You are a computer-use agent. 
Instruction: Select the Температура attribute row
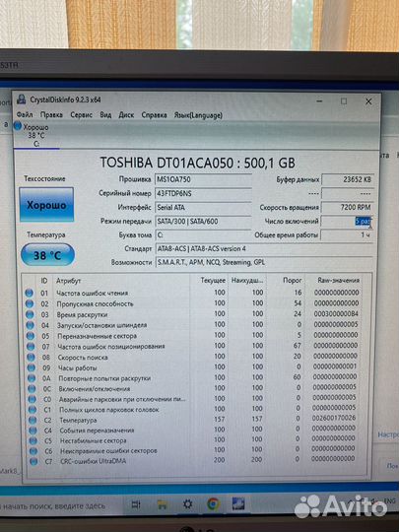[x=193, y=420]
